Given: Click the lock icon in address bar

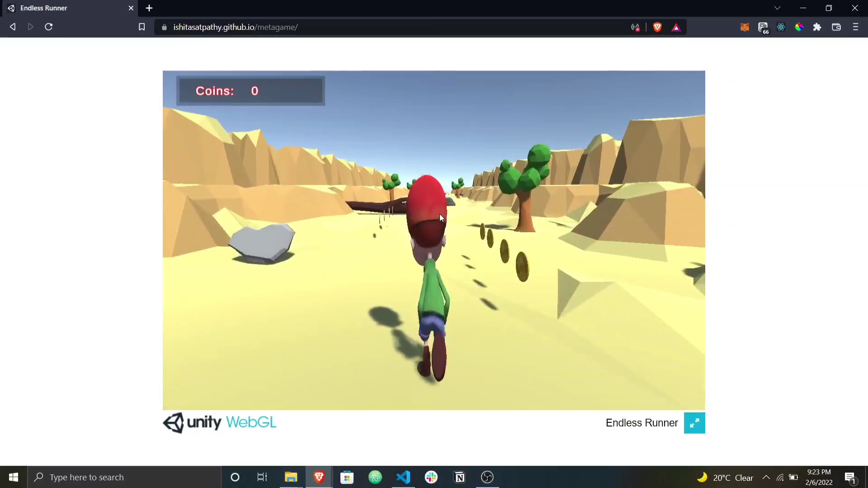Looking at the screenshot, I should [x=164, y=27].
